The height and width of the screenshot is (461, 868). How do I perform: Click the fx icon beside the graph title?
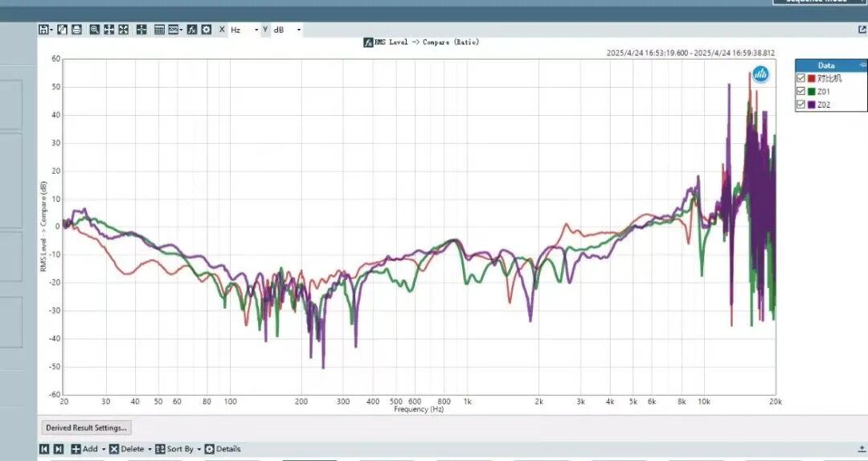pyautogui.click(x=368, y=43)
